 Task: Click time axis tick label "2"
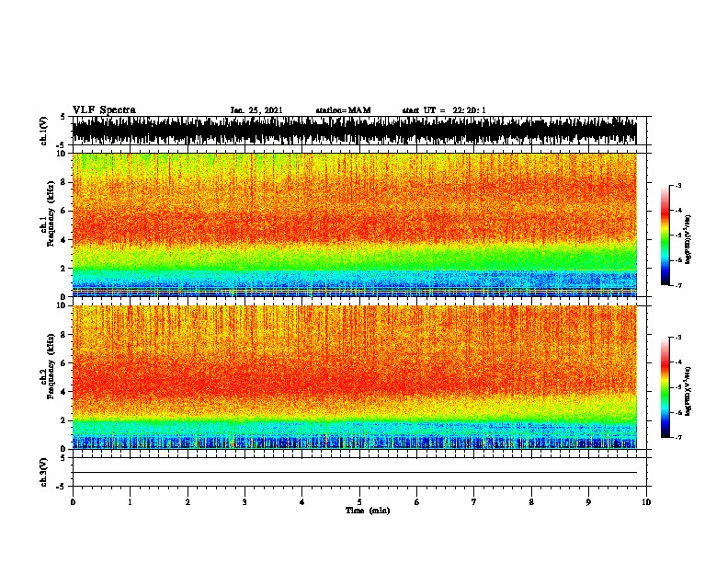[188, 501]
